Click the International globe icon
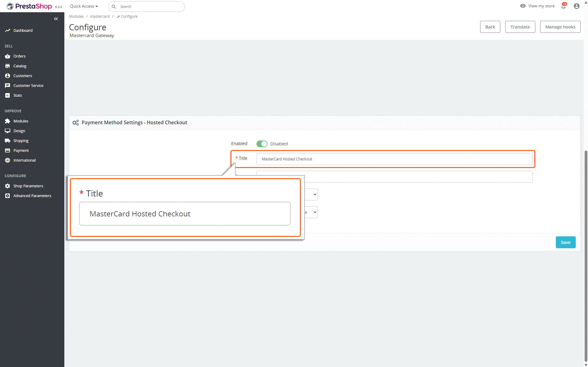 (x=8, y=160)
